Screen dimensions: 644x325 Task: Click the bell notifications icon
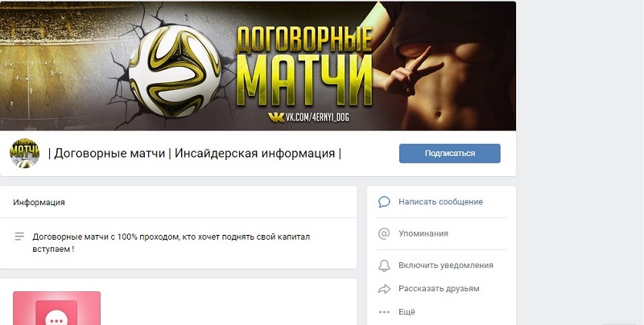[384, 265]
